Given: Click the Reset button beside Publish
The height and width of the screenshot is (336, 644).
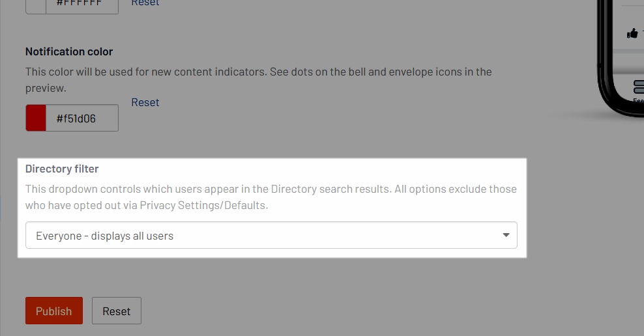Looking at the screenshot, I should 117,311.
